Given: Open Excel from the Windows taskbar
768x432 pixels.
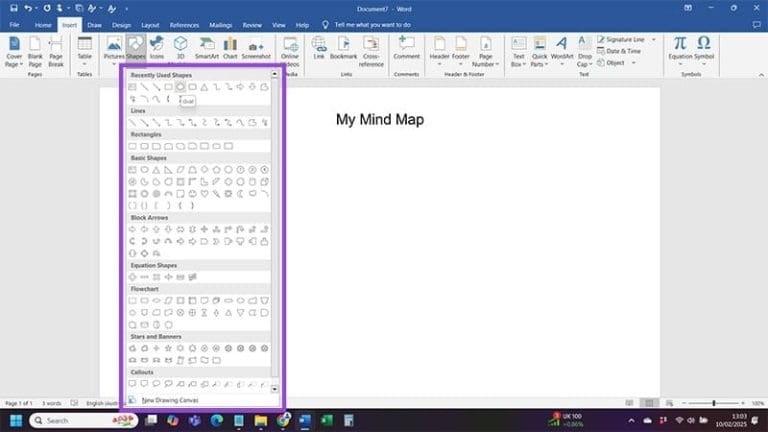Looking at the screenshot, I should tap(327, 420).
